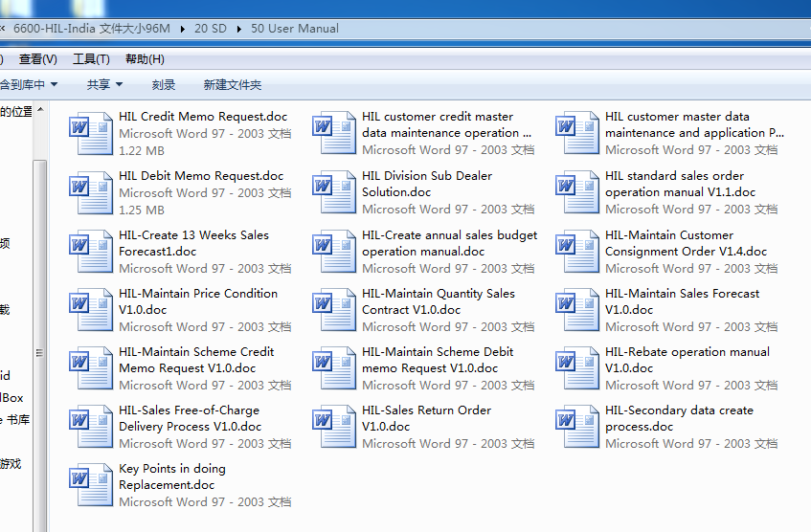Click file name HIL-Sales Free-of-Charge Delivery Process V1.0.doc
The width and height of the screenshot is (811, 532).
[x=190, y=418]
